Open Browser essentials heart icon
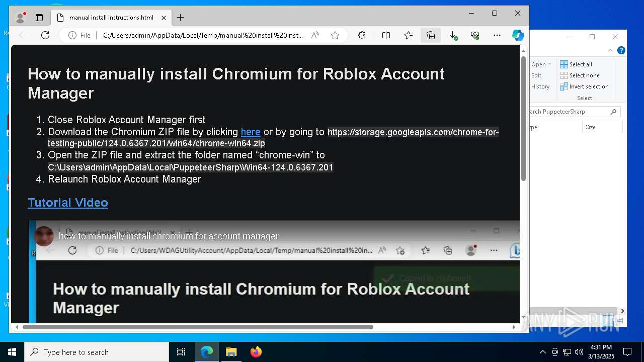 [475, 35]
